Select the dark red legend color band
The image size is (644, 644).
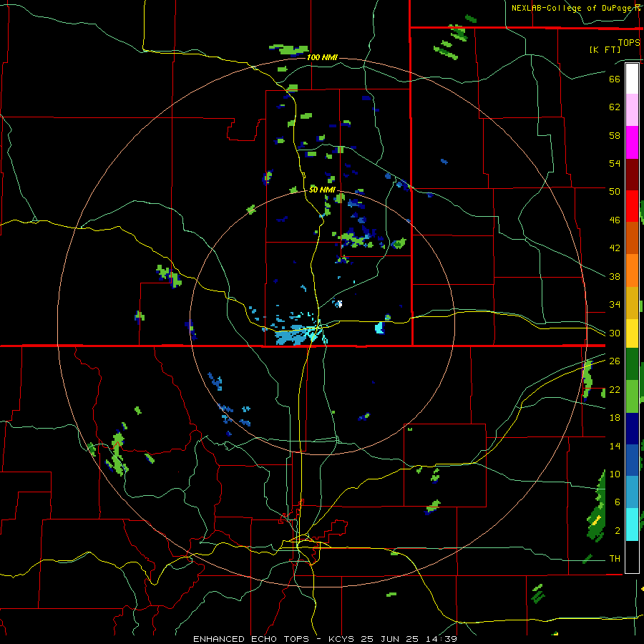[x=632, y=175]
